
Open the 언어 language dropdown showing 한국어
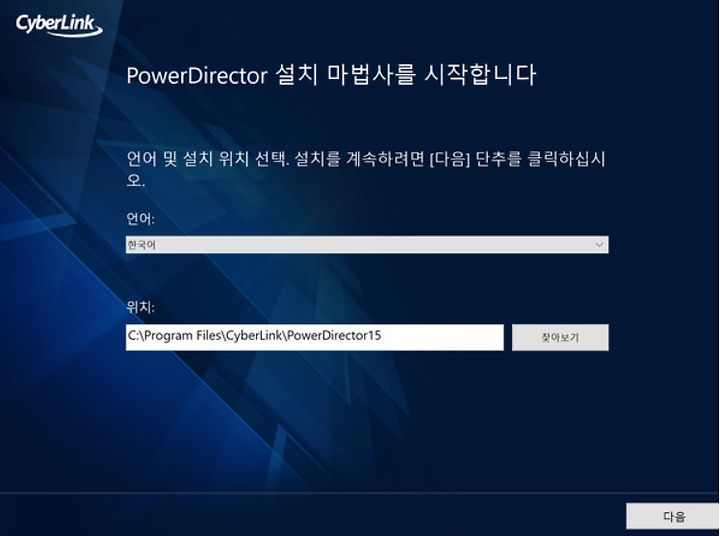[x=367, y=245]
